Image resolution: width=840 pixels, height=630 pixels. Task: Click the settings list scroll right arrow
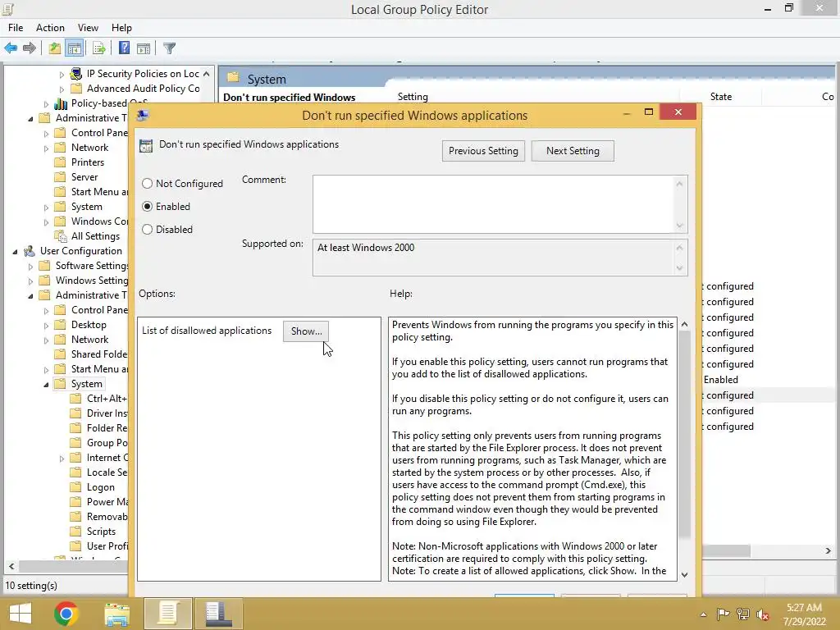point(829,550)
